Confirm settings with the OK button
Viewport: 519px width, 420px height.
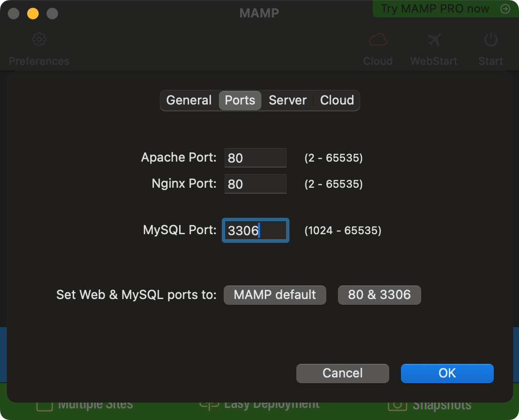tap(447, 374)
